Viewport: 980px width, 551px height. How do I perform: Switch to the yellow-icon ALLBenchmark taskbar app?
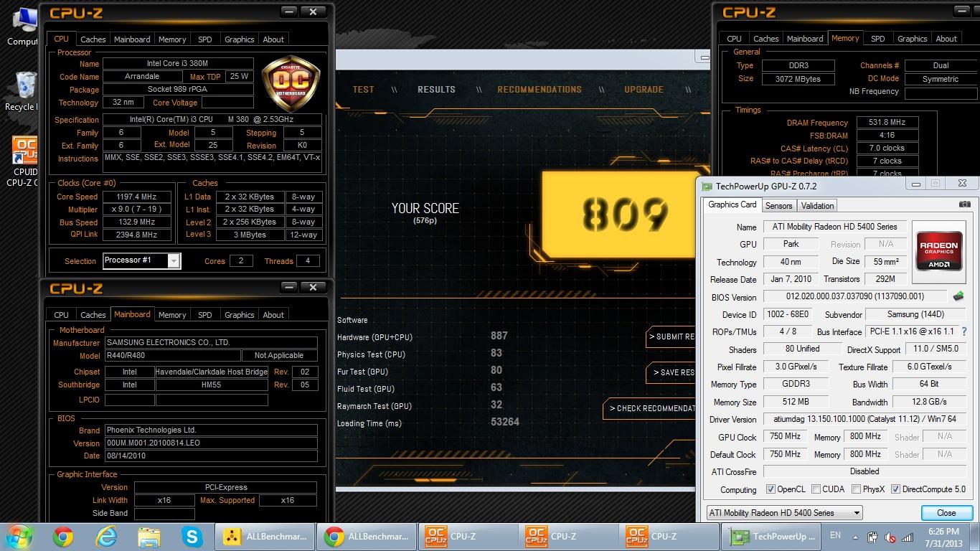[265, 536]
